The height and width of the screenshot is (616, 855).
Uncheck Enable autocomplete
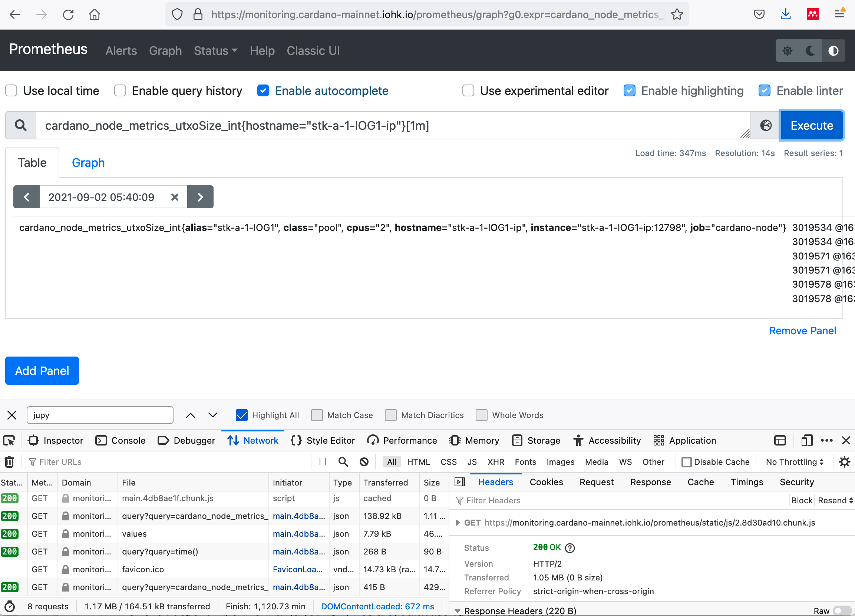[x=263, y=90]
